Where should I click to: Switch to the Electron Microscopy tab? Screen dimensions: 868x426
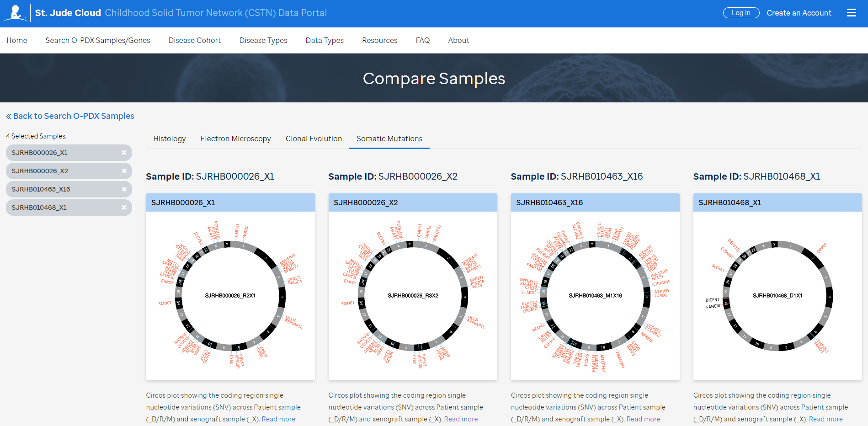[235, 138]
